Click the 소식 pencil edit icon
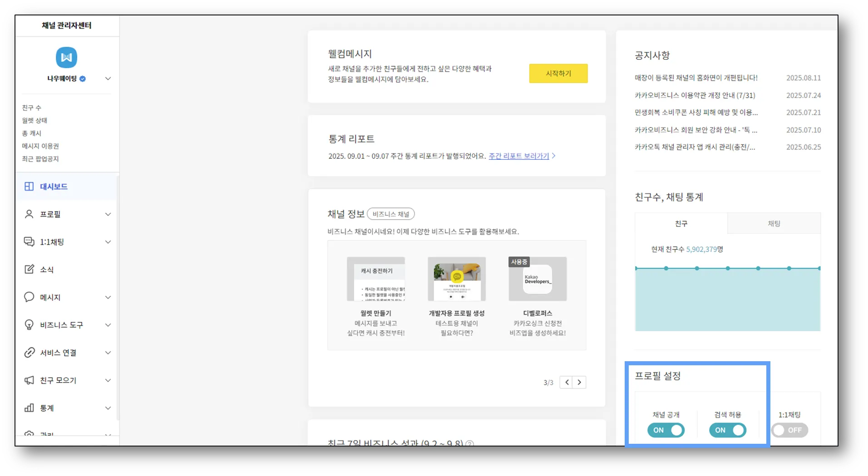Image resolution: width=868 pixels, height=476 pixels. tap(29, 269)
